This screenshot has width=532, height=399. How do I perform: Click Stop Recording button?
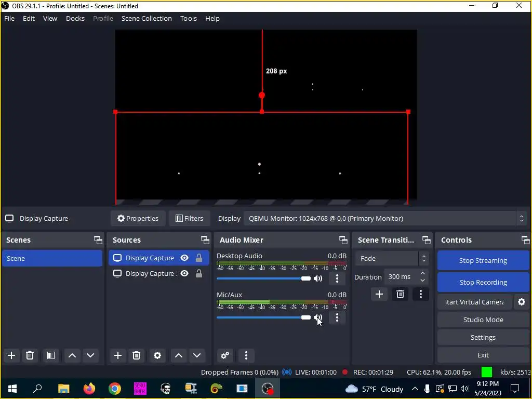[x=483, y=282]
